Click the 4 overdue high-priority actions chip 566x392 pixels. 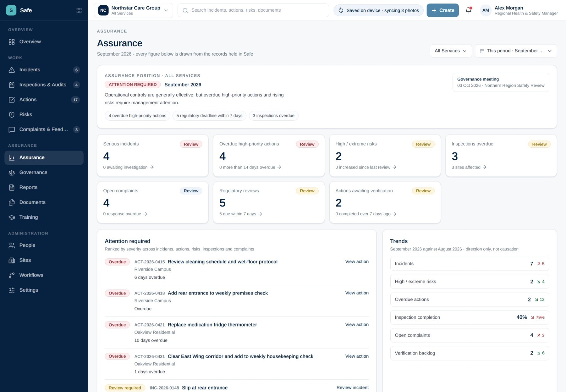click(137, 116)
